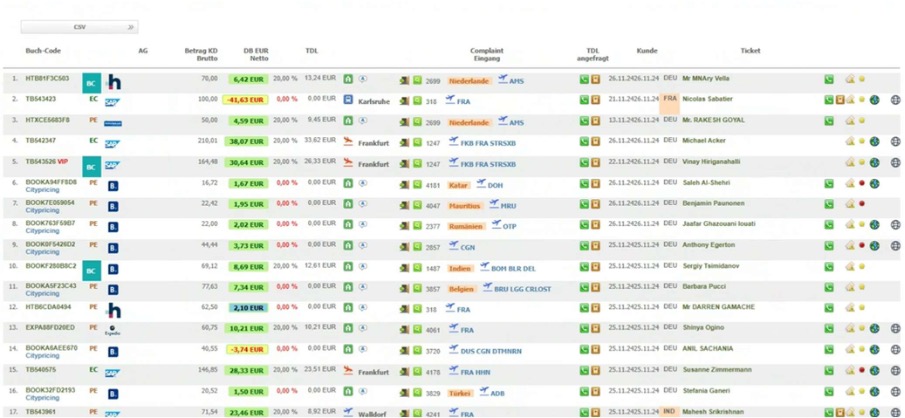The image size is (905, 418).
Task: Click the compass icon after the hotel icon in row 6
Action: [x=362, y=183]
